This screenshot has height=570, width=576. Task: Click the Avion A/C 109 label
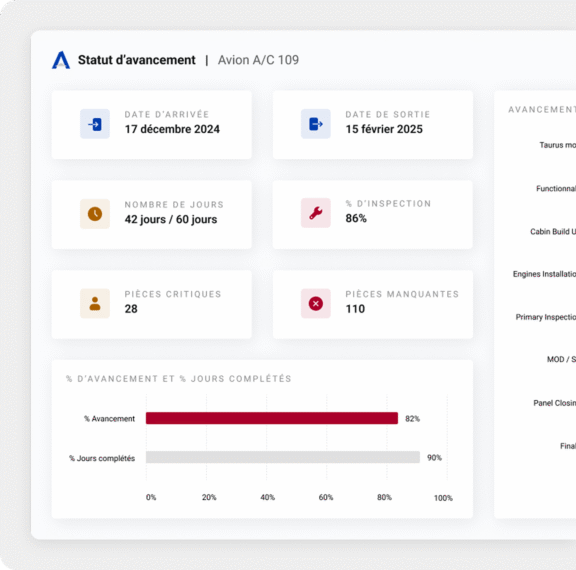[258, 60]
